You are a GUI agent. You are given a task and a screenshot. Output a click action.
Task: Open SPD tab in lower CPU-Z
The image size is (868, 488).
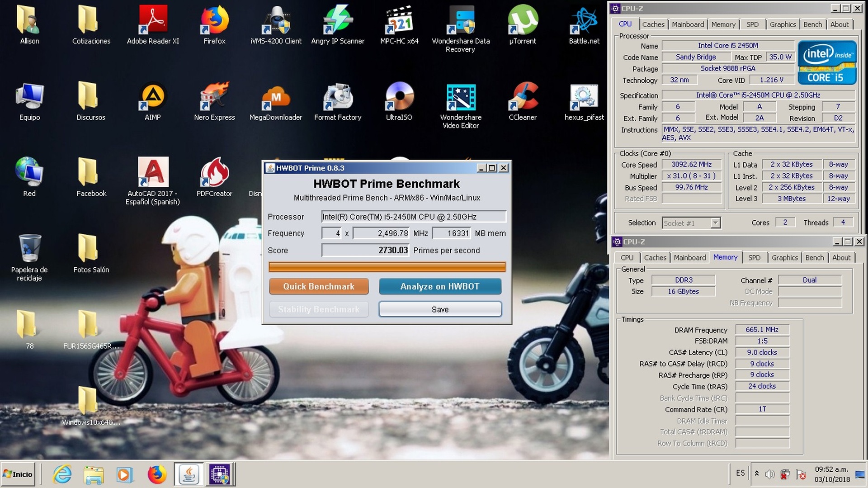pyautogui.click(x=754, y=257)
